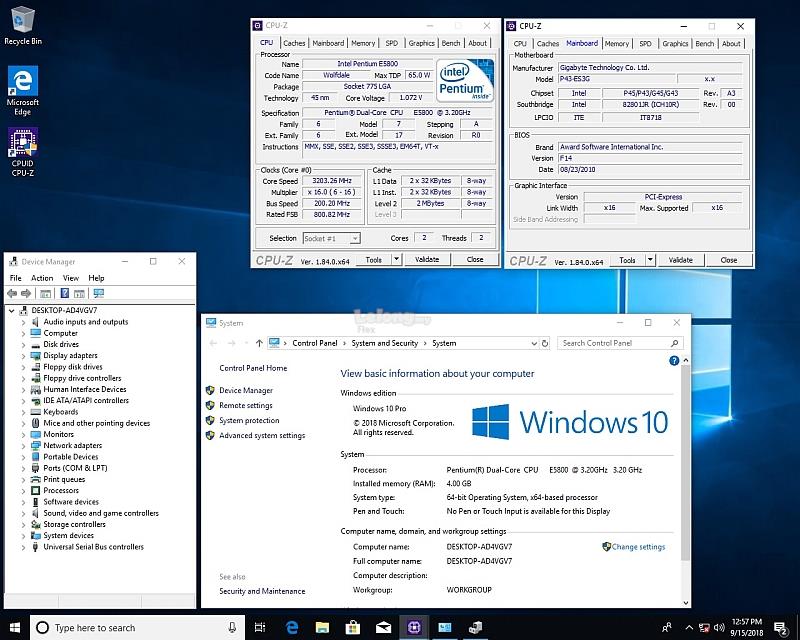Open the address bar history dropdown in System
Screen dimensions: 800x640
pyautogui.click(x=534, y=343)
